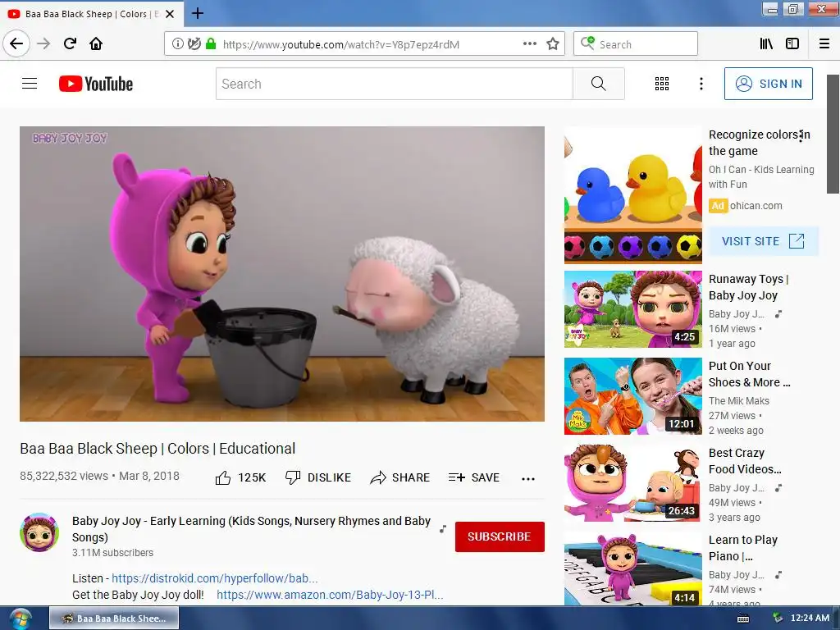Open the distrokid.com hyperfollow link

tap(214, 578)
